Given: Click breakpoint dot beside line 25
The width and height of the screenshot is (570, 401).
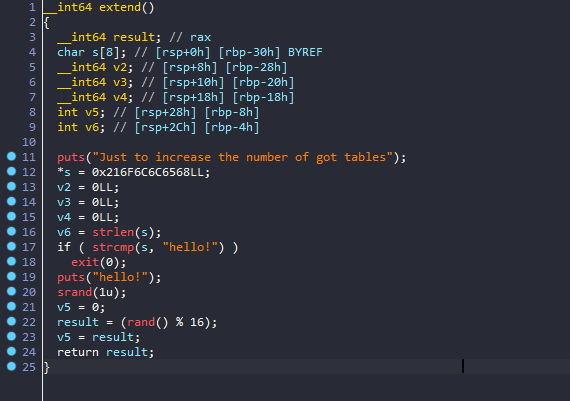Looking at the screenshot, I should (x=12, y=366).
